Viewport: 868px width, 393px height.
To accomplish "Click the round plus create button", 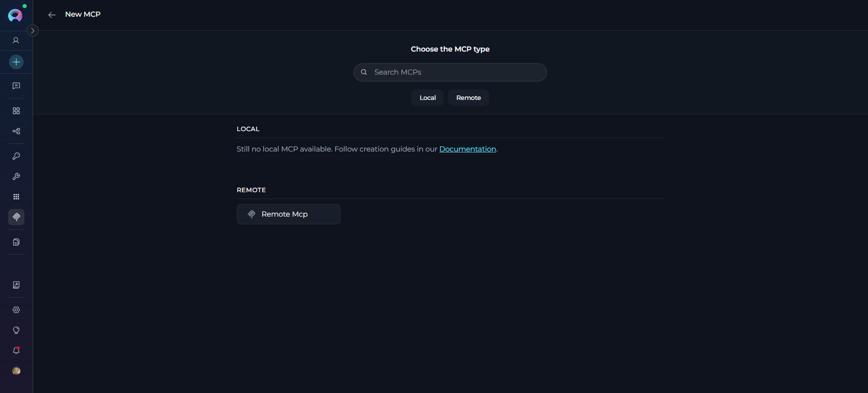I will [16, 62].
